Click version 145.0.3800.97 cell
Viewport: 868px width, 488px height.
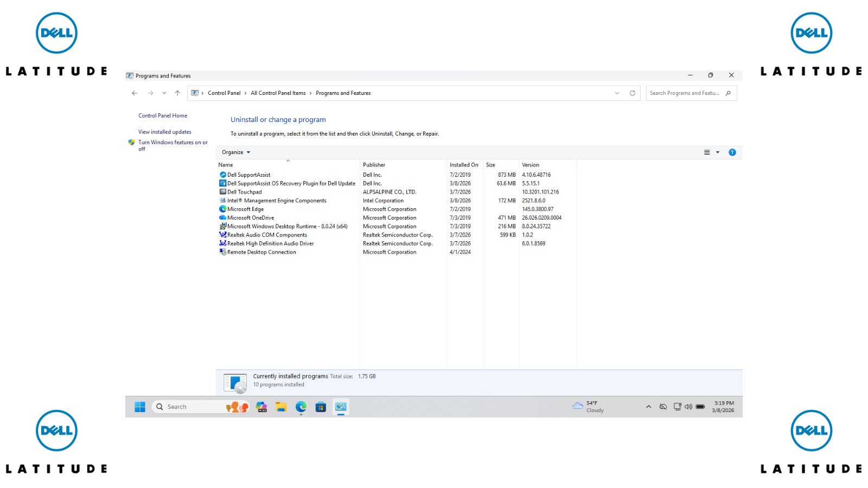point(538,209)
